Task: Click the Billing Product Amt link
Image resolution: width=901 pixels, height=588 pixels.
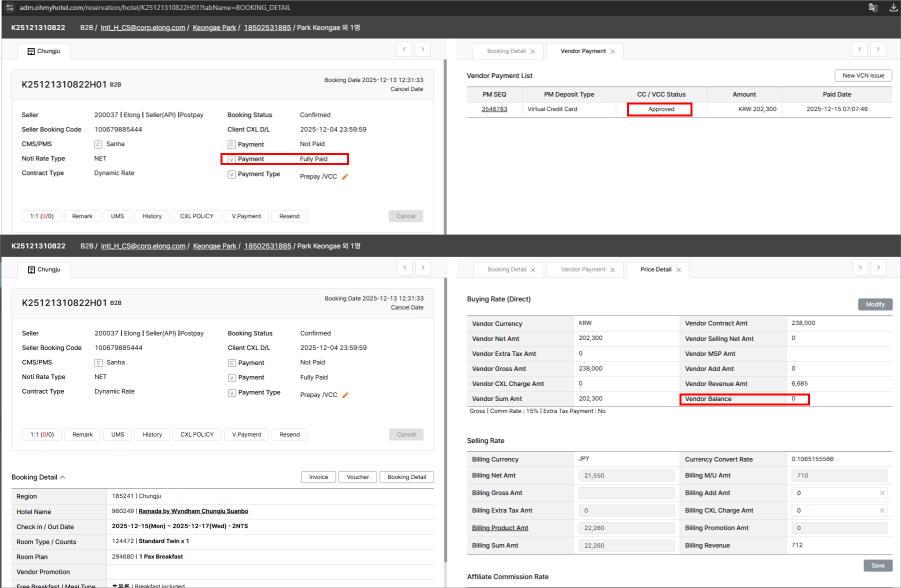Action: 500,528
